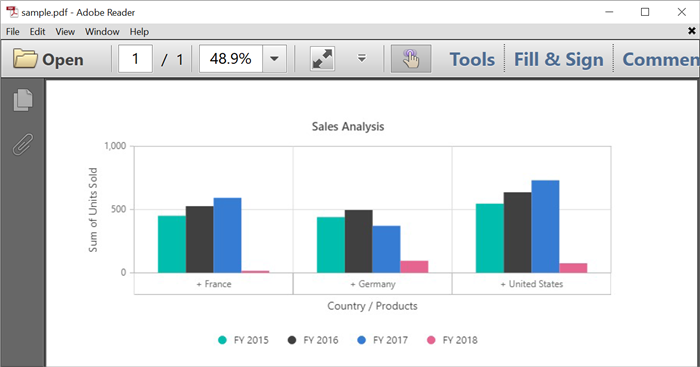Open the Window menu
Screen dimensions: 700x367
point(102,32)
